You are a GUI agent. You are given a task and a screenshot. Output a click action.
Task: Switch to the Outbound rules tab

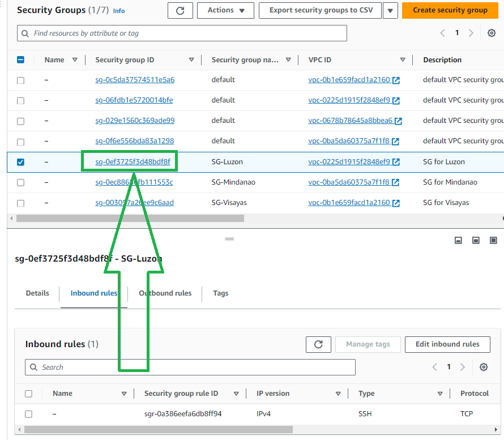point(165,293)
